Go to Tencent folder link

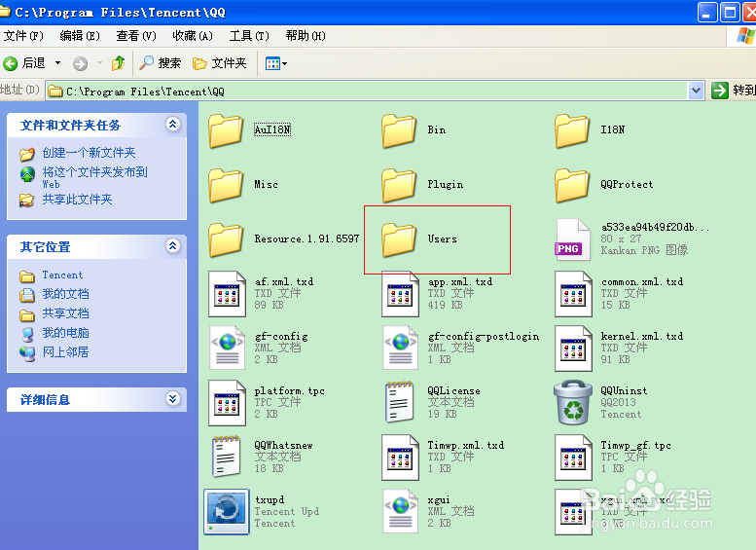pos(62,275)
